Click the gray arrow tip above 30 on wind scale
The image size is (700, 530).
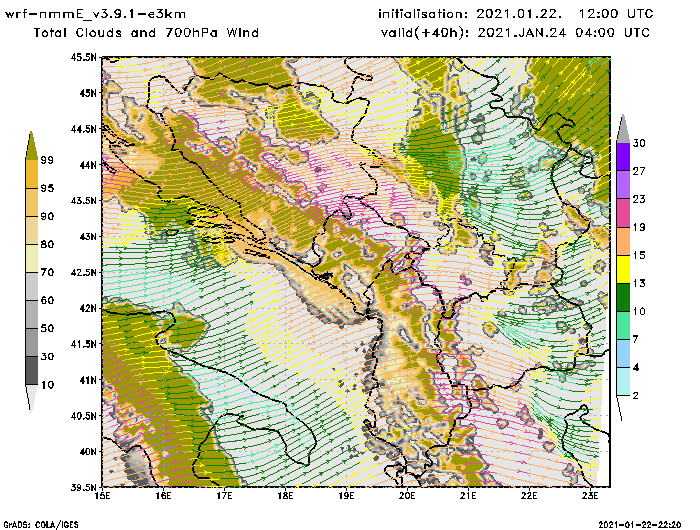[623, 129]
